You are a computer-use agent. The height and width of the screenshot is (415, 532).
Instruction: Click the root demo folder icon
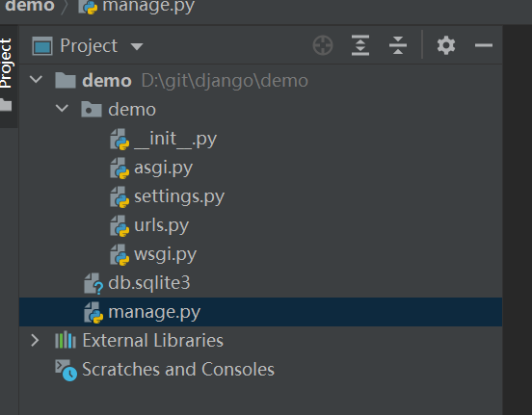click(66, 80)
